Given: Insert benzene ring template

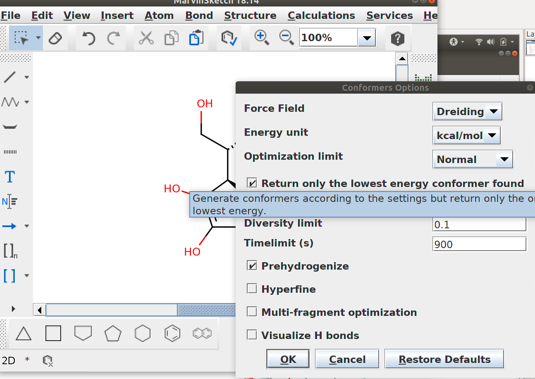Looking at the screenshot, I should [172, 333].
